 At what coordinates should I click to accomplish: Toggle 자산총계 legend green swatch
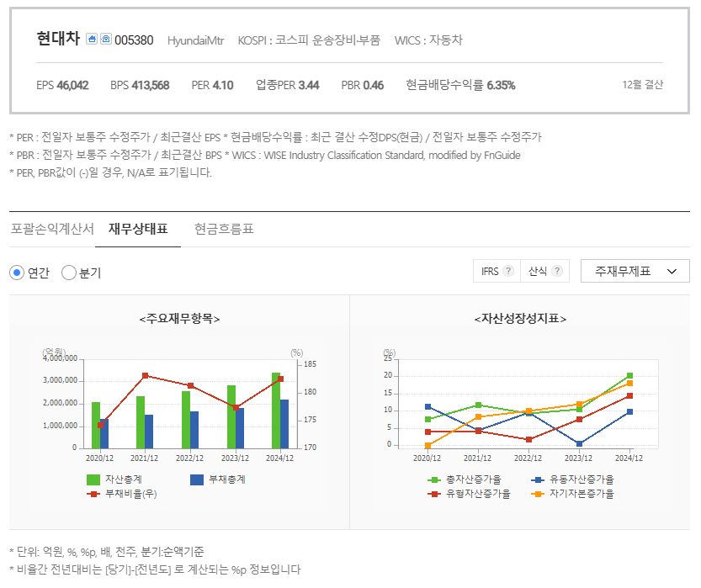[93, 479]
